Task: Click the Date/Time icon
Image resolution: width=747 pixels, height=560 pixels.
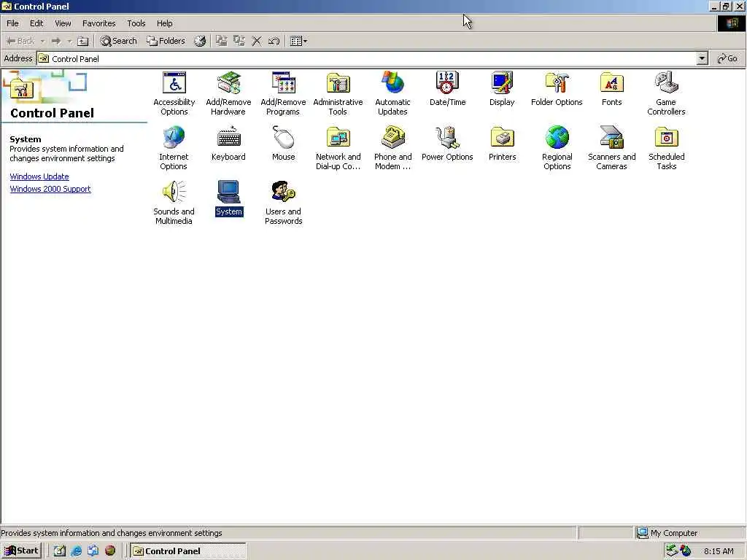Action: click(447, 83)
